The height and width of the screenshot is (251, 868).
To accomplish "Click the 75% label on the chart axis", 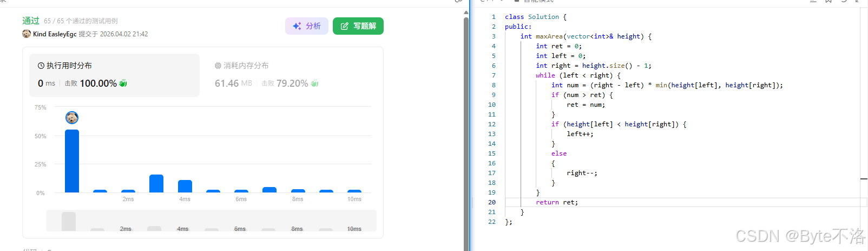I will tap(41, 107).
